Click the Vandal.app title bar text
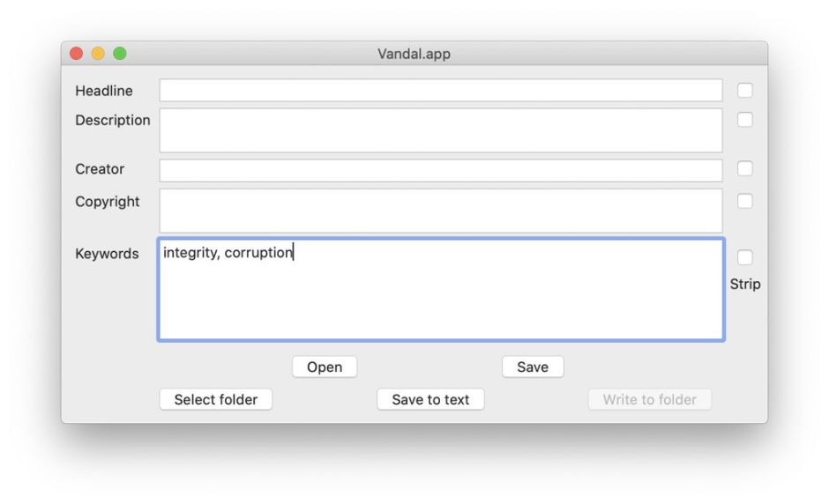829x504 pixels. pyautogui.click(x=414, y=54)
